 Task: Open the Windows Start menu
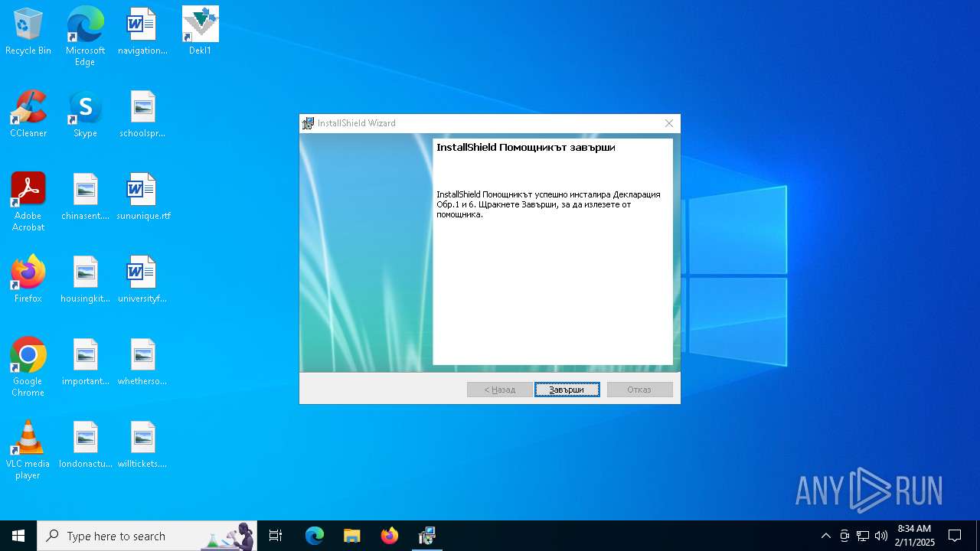pyautogui.click(x=18, y=536)
